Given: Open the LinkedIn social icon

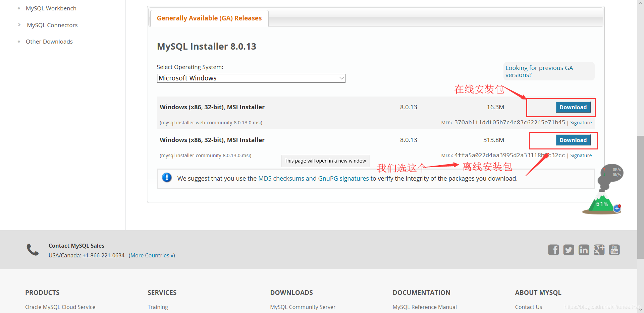Looking at the screenshot, I should pos(584,250).
